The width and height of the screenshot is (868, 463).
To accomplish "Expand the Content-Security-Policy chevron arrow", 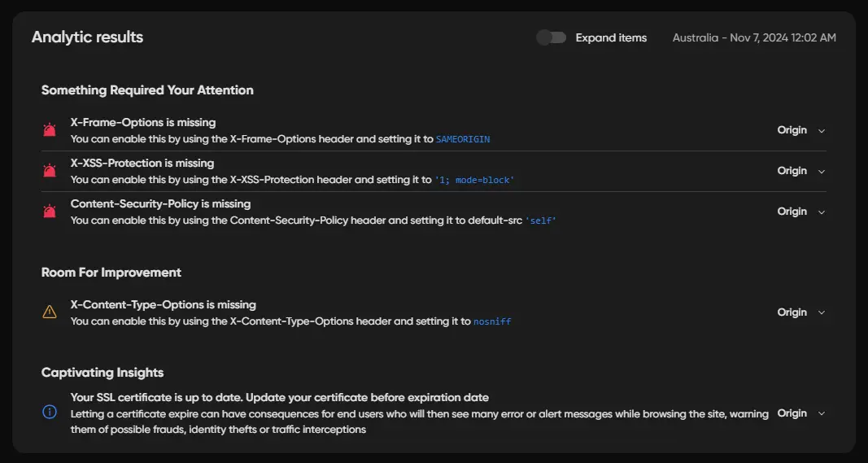I will click(x=822, y=212).
